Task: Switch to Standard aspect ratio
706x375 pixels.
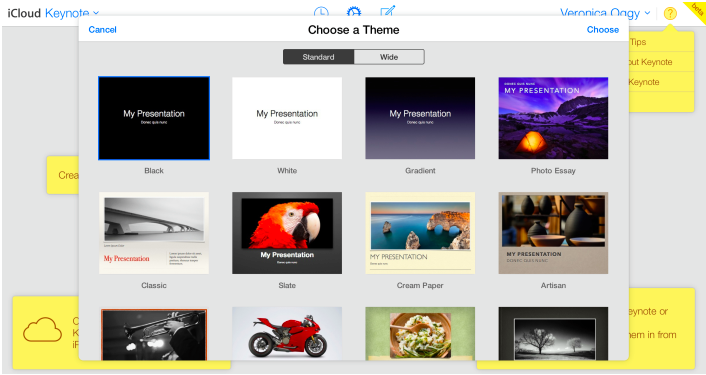Action: coord(318,57)
